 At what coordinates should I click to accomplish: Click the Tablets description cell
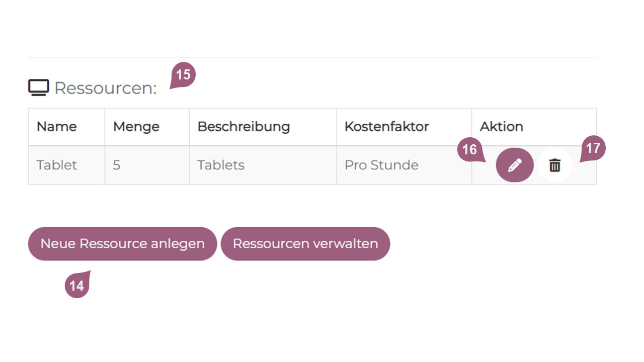(x=221, y=165)
